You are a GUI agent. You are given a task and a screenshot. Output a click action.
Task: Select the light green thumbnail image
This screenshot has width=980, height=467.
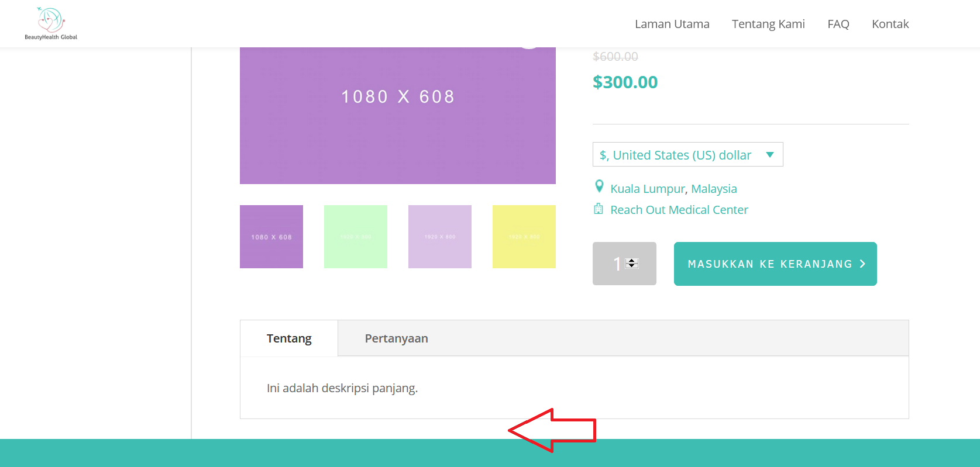point(356,237)
